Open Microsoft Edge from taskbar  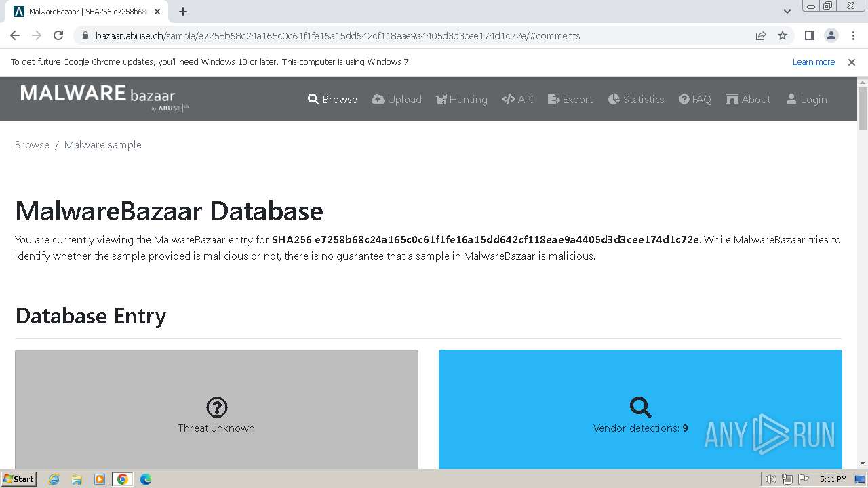point(145,479)
